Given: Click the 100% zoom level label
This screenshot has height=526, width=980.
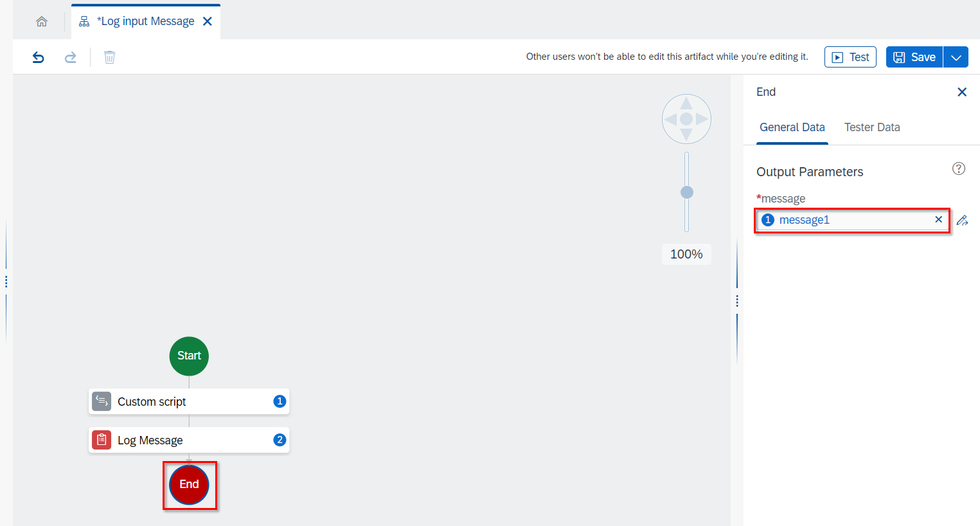Looking at the screenshot, I should point(686,254).
